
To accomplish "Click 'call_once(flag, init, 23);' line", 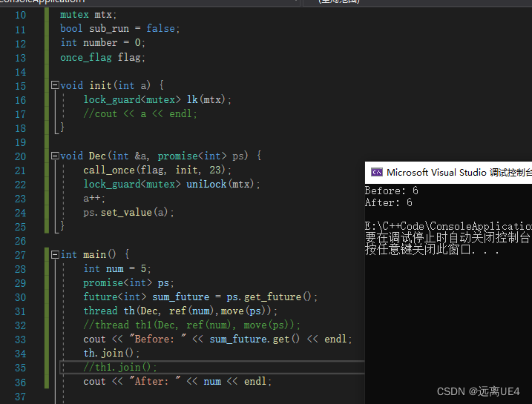I will point(157,170).
